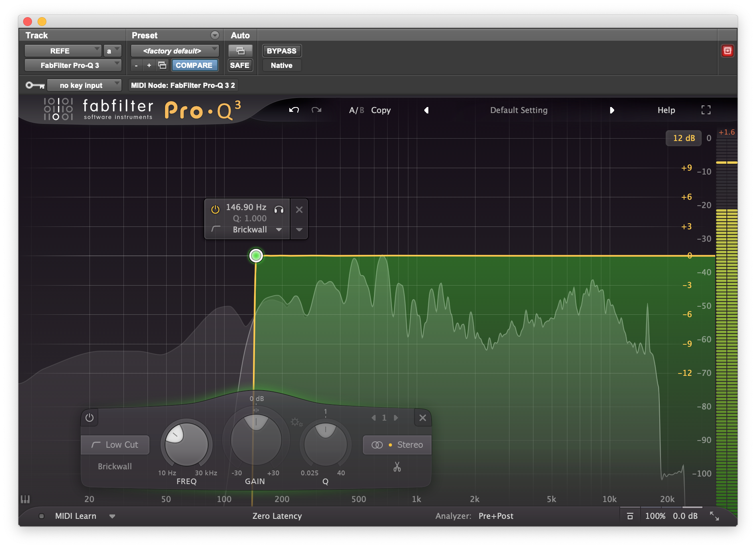Expand the band popup options arrow
Image resolution: width=756 pixels, height=548 pixels.
click(x=299, y=230)
